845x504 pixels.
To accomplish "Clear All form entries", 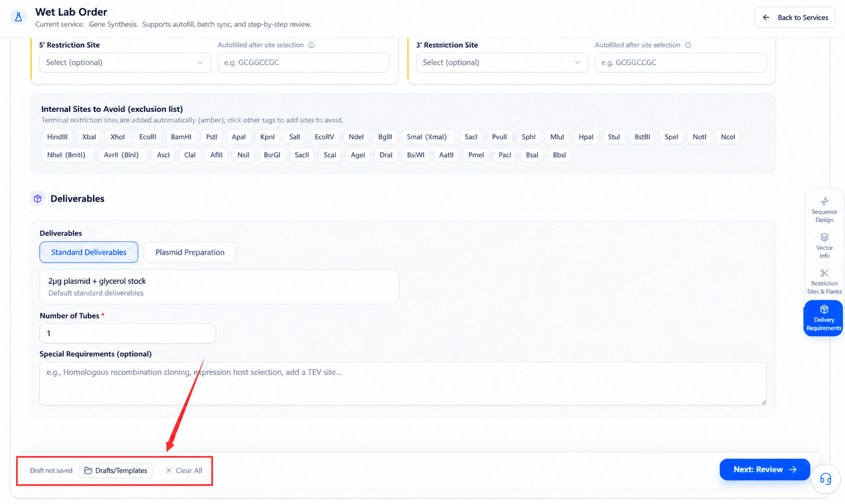I will point(184,470).
